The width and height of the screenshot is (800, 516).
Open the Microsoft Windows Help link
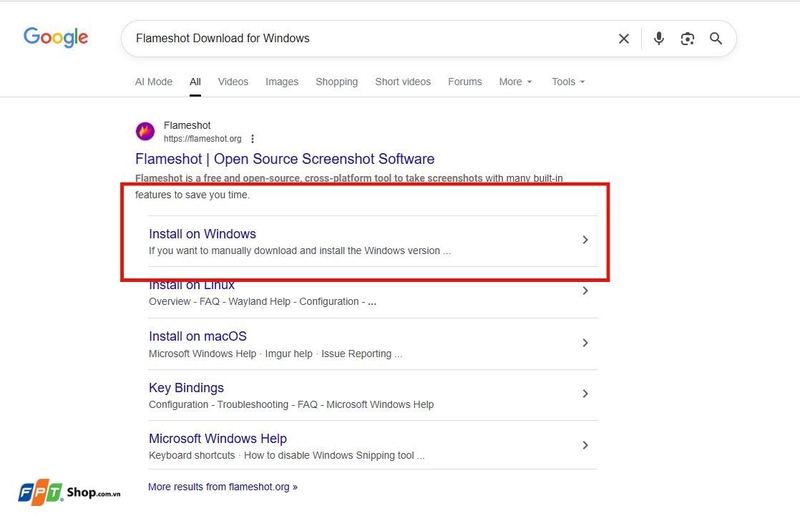click(218, 438)
